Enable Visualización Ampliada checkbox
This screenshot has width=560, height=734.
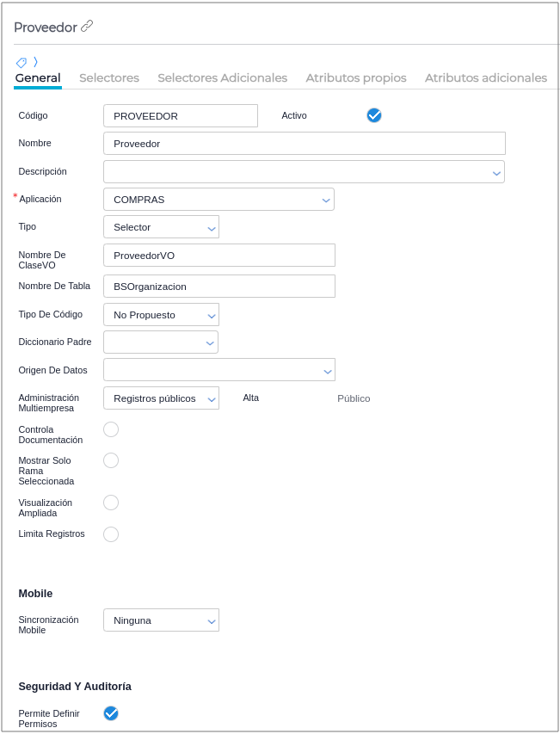click(x=111, y=503)
